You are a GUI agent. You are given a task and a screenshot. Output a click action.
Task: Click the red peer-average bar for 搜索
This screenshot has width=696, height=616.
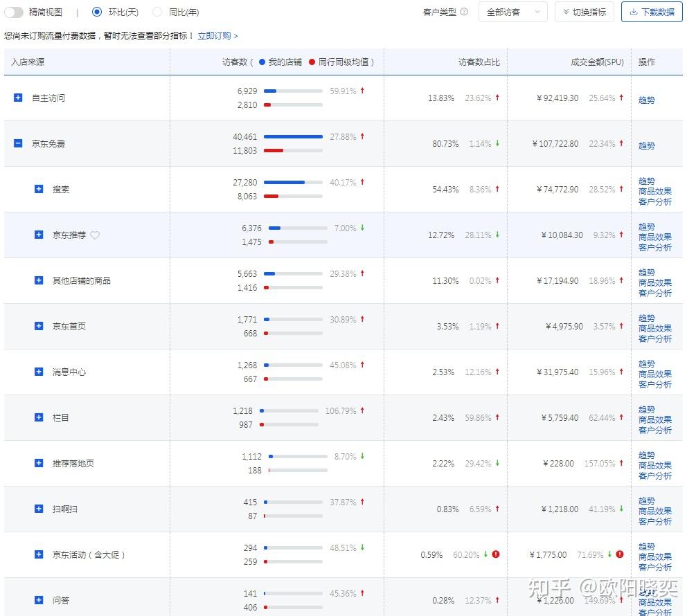coord(271,196)
